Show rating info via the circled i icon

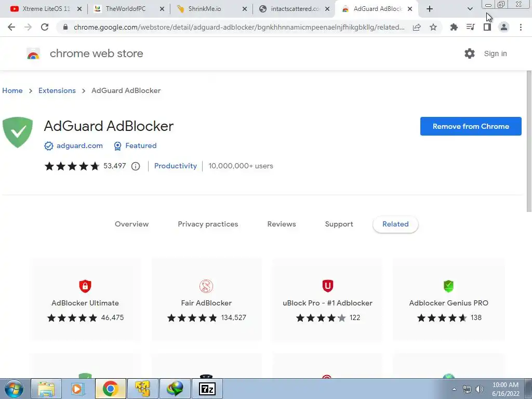(136, 166)
